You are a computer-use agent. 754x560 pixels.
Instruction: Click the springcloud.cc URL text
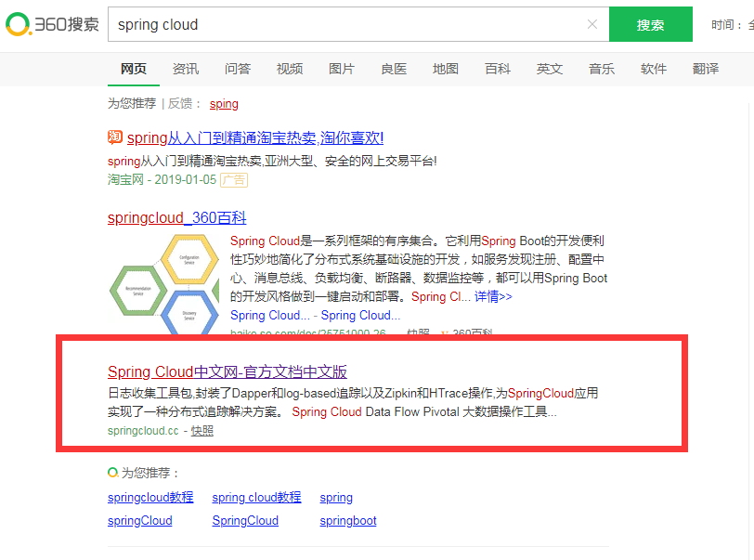point(143,431)
